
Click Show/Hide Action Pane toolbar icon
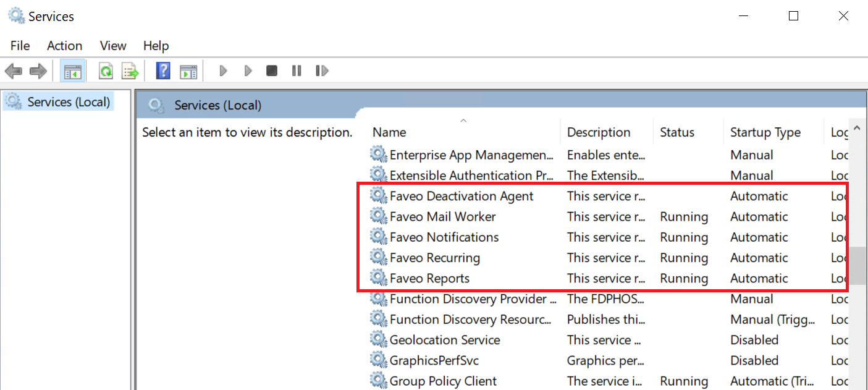(x=188, y=71)
